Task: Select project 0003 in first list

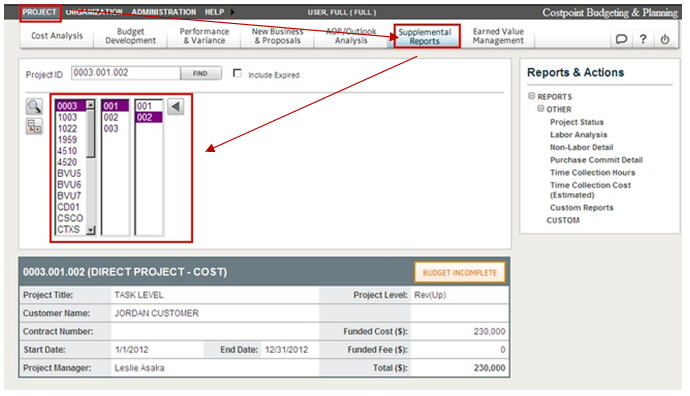Action: click(70, 106)
